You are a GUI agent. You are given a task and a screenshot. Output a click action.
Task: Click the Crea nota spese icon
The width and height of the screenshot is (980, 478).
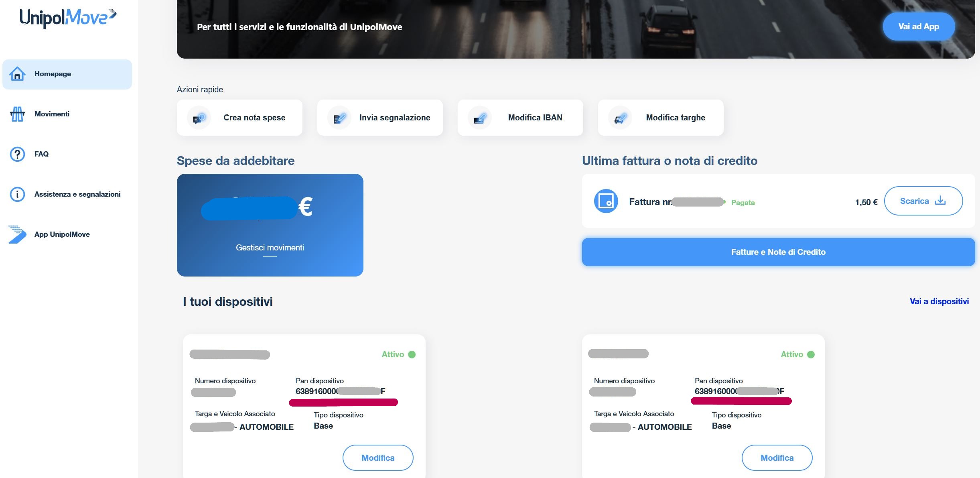click(x=199, y=118)
